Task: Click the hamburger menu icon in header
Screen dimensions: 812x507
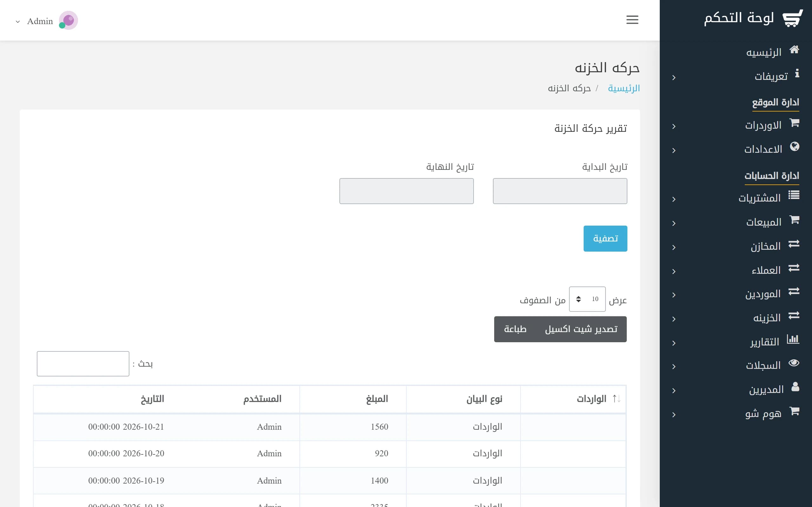Action: click(632, 20)
